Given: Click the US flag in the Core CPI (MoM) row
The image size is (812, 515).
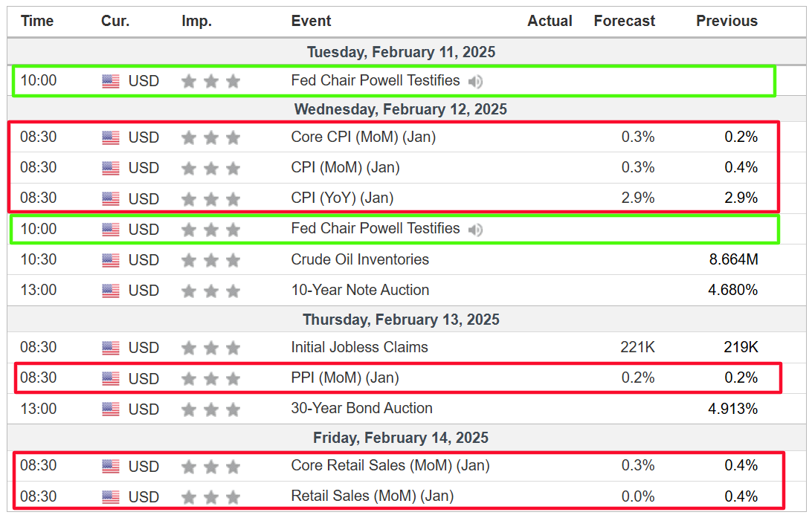Looking at the screenshot, I should tap(111, 137).
